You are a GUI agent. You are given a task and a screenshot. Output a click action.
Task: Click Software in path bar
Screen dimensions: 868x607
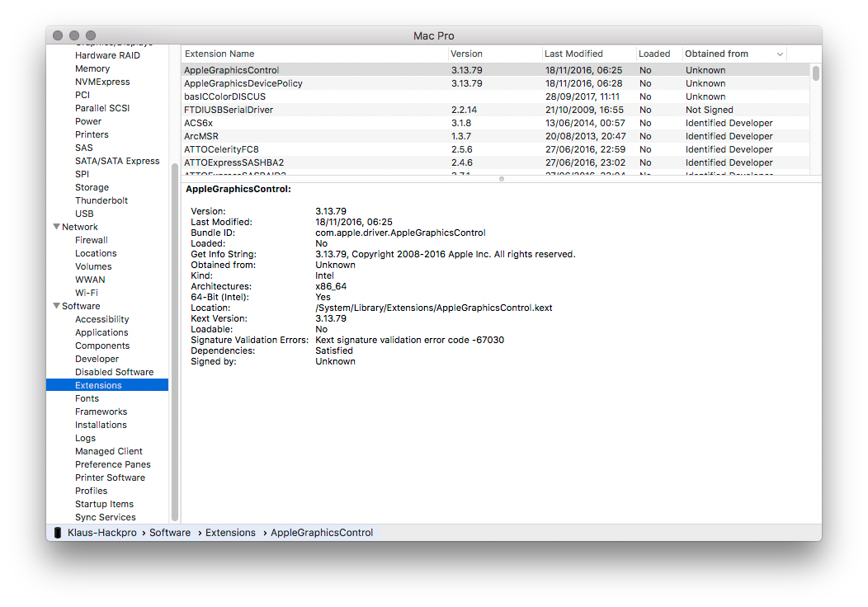(x=170, y=532)
